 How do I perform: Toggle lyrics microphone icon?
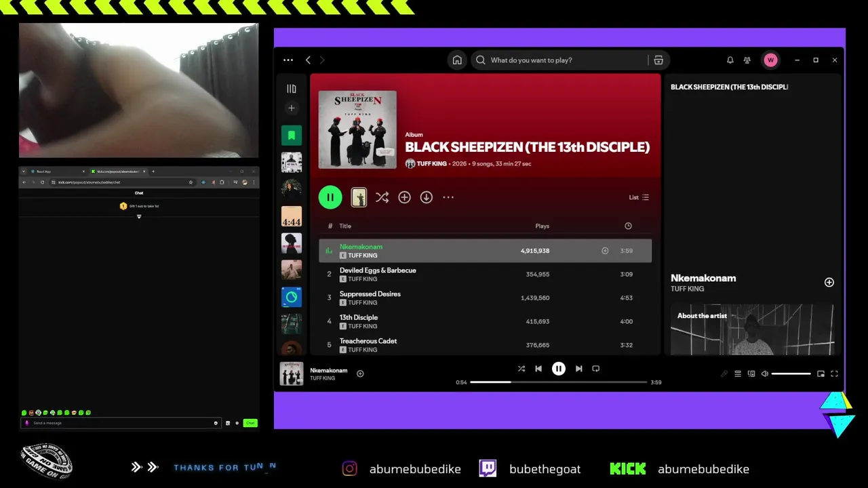(724, 373)
